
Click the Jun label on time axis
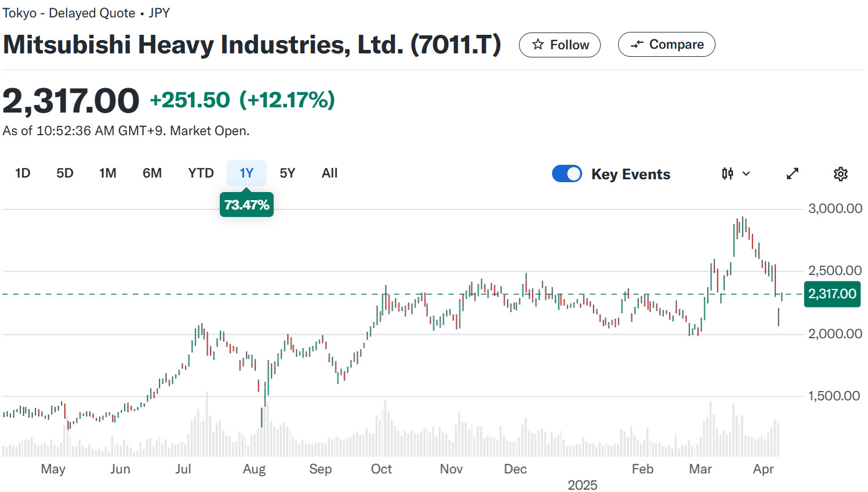(x=120, y=469)
